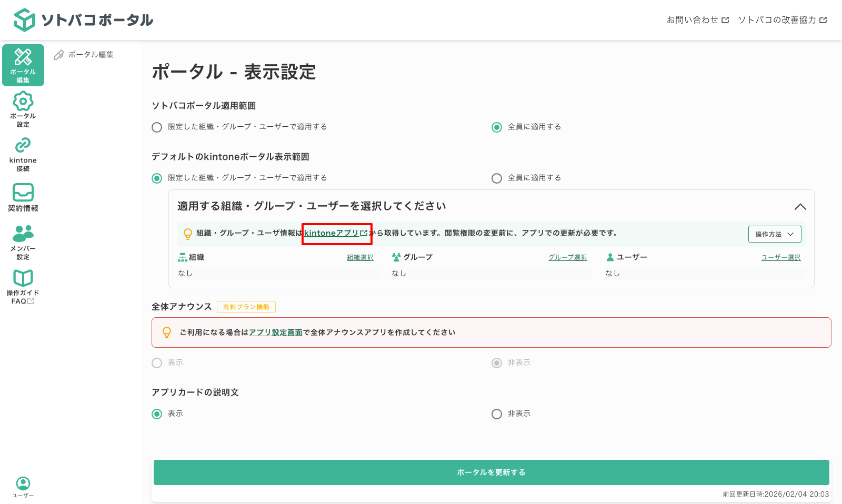Open the 操作方法 dropdown
Screen dimensions: 842x504
[x=774, y=234]
